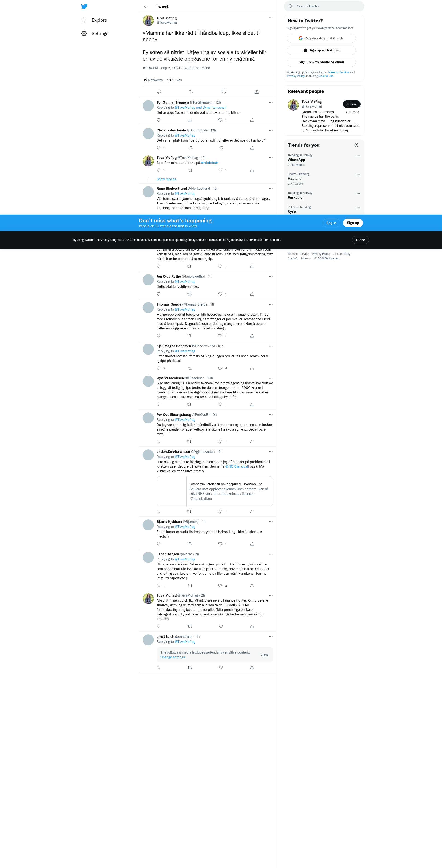Screen dimensions: 442x868
Task: Share the main tweet
Action: [257, 92]
